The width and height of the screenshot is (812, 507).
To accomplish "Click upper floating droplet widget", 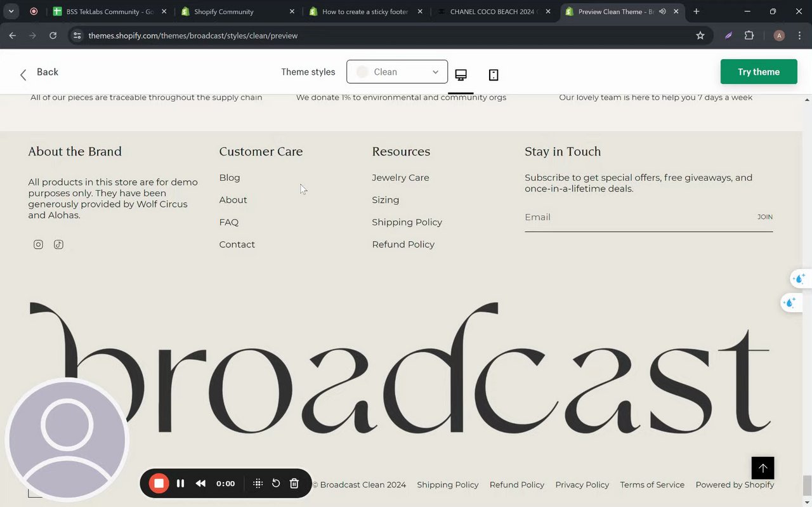I will point(798,279).
